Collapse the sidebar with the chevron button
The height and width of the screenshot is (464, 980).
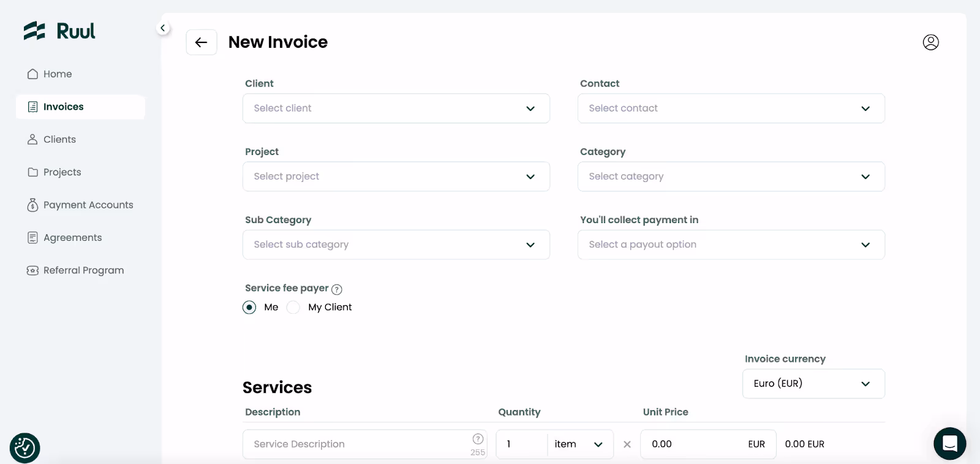162,28
